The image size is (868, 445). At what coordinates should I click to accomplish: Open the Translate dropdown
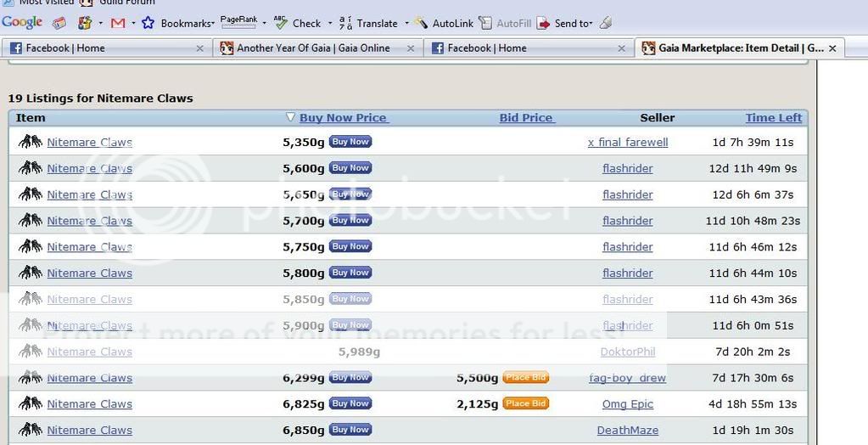406,23
